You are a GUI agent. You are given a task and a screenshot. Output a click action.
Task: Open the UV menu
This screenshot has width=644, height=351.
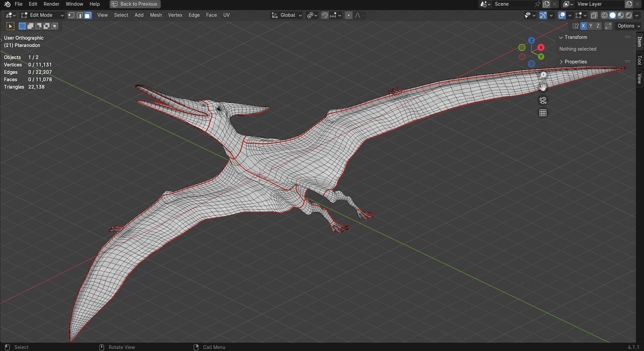click(226, 15)
